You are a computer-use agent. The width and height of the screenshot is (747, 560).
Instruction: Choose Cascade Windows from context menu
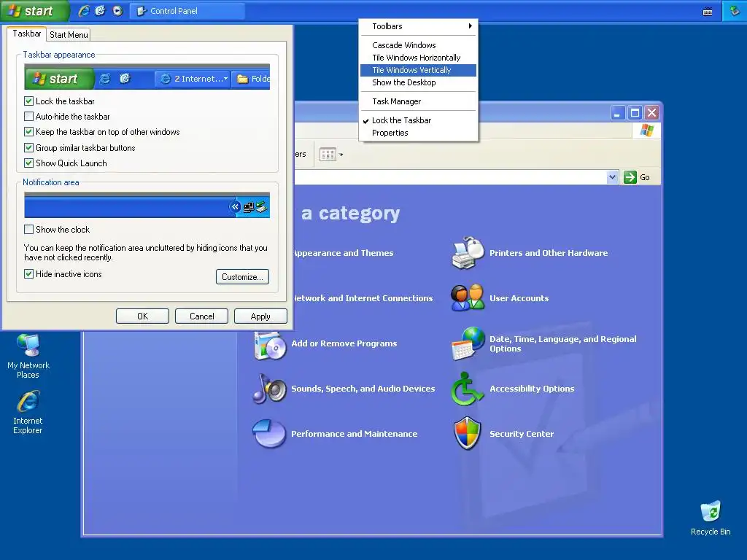[x=418, y=45]
